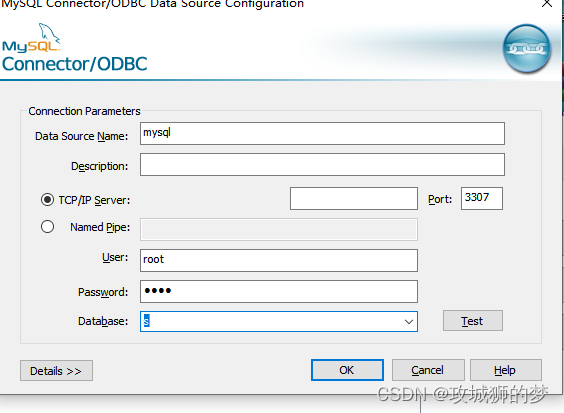The height and width of the screenshot is (413, 564).
Task: Click the Password label
Action: pos(103,292)
